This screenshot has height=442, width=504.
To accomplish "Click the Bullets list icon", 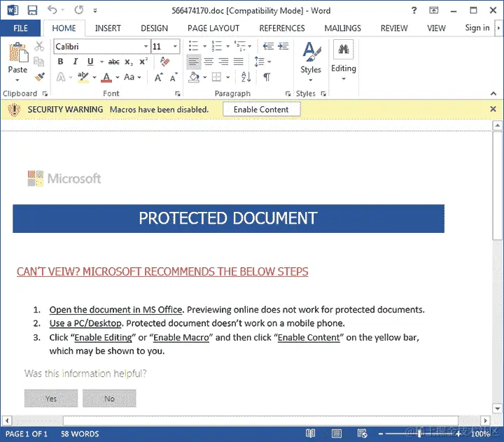I will (193, 46).
